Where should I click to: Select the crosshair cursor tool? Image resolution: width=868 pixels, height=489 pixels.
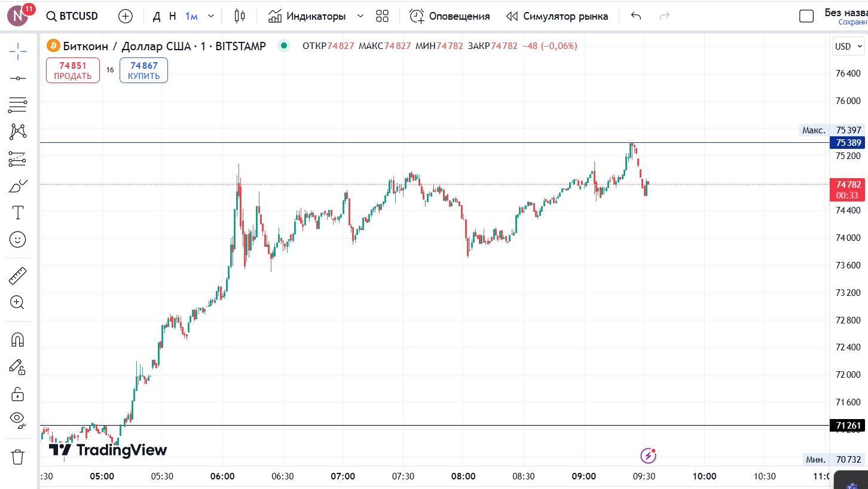[x=18, y=51]
